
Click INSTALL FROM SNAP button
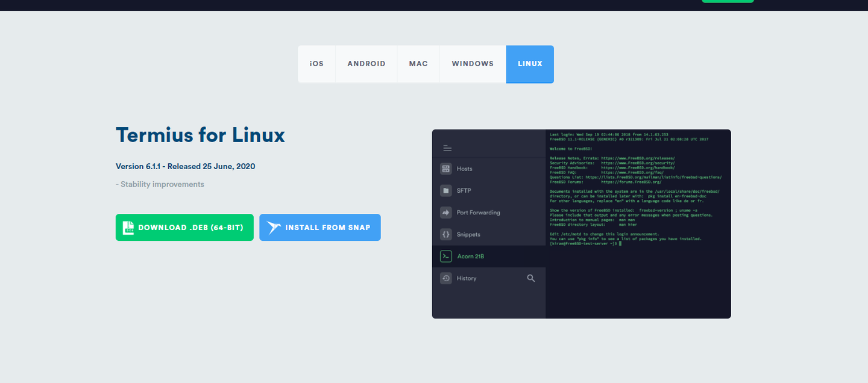[320, 227]
